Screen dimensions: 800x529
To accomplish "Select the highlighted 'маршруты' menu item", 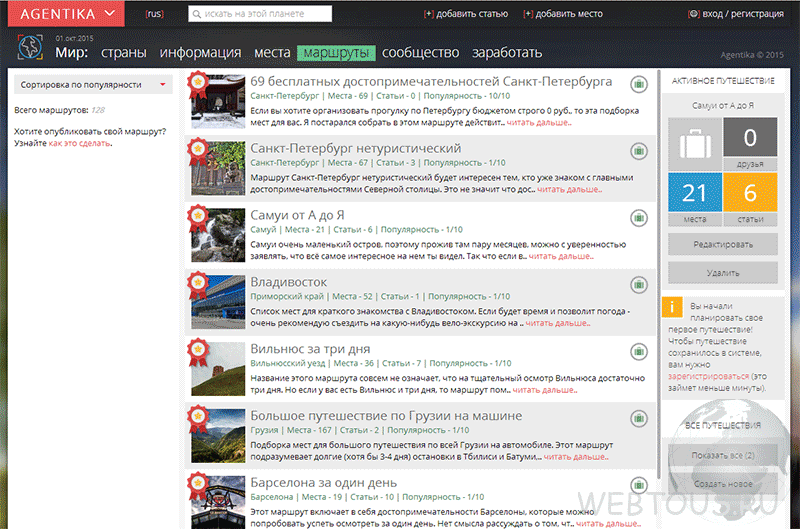I will point(336,53).
